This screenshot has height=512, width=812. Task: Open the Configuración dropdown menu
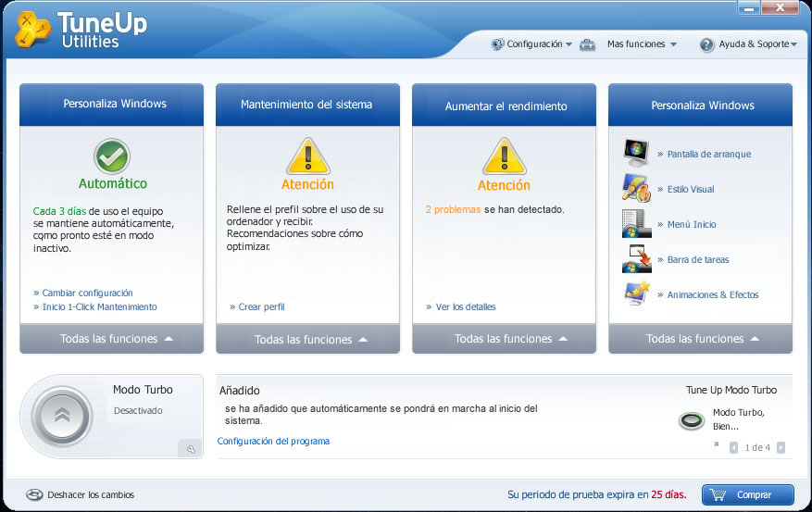tap(539, 44)
